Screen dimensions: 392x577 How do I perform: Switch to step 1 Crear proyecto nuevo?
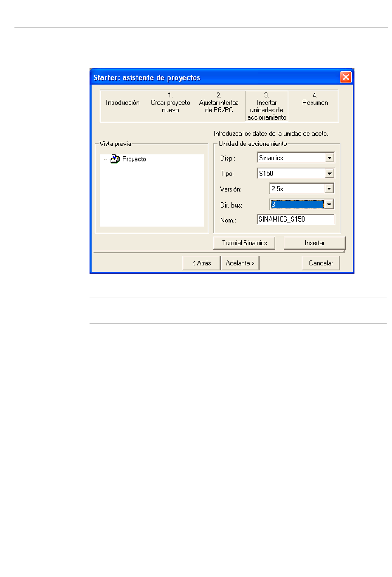(x=170, y=102)
